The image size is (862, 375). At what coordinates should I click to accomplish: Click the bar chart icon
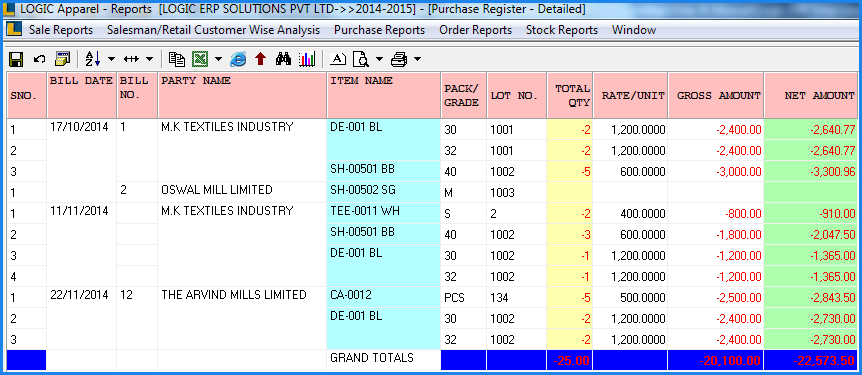click(x=307, y=58)
